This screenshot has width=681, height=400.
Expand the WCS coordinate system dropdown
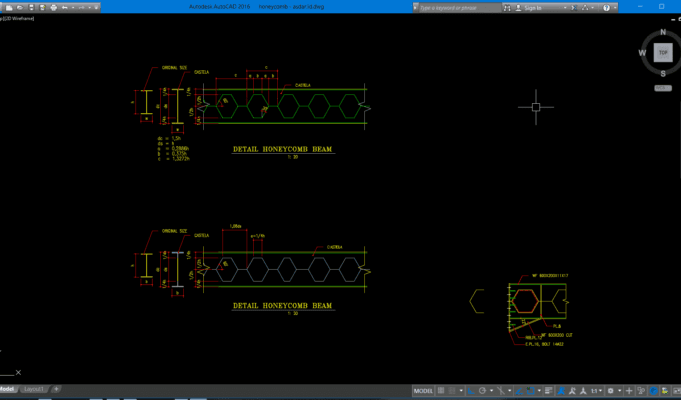[662, 88]
